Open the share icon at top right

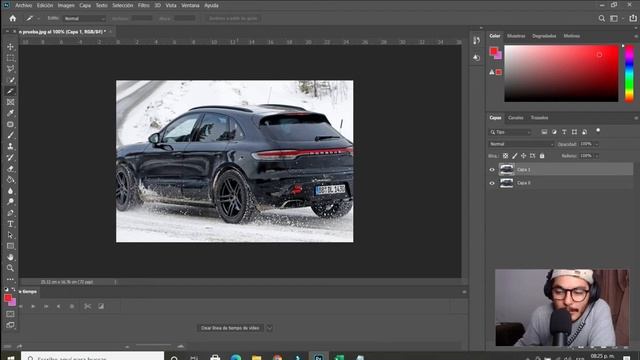[633, 18]
